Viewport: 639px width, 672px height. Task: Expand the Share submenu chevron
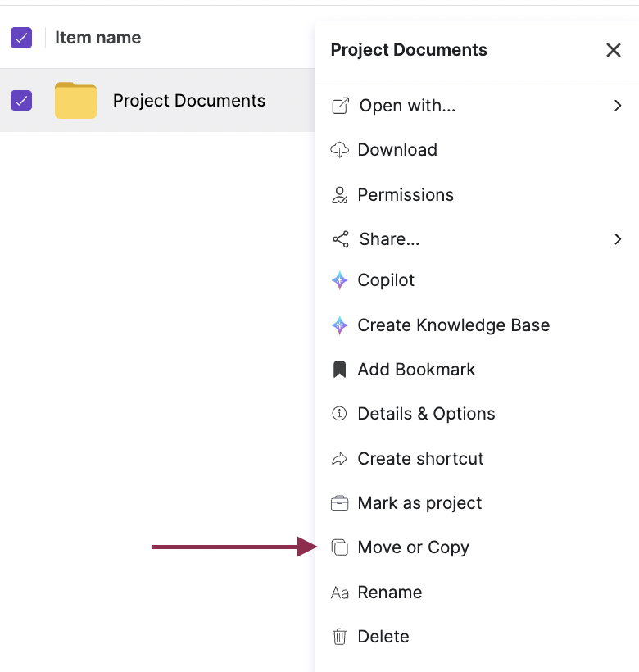click(x=618, y=239)
